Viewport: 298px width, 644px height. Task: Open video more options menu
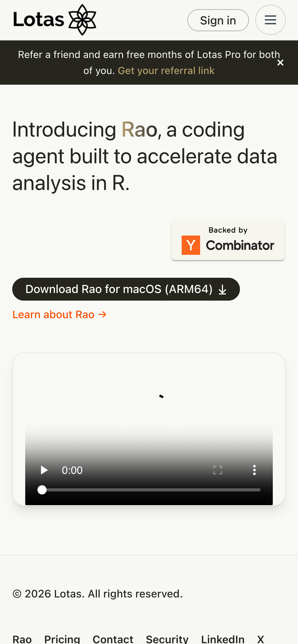(254, 470)
